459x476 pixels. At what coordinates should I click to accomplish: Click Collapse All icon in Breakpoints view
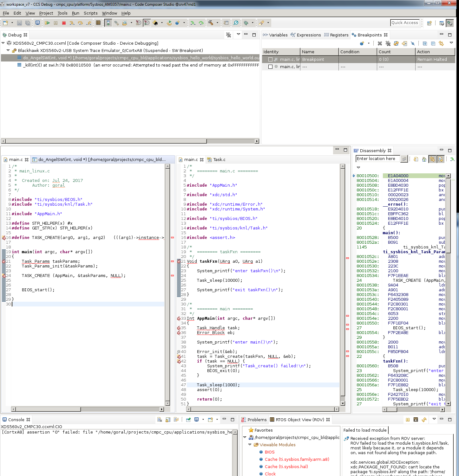click(x=433, y=43)
